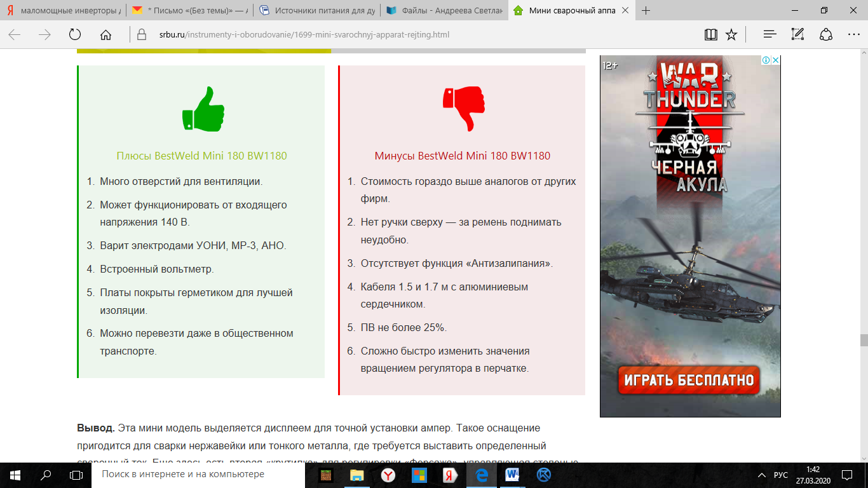Select the 'Мини сварочный аппа' tab
Image resolution: width=868 pixels, height=488 pixels.
[x=571, y=10]
